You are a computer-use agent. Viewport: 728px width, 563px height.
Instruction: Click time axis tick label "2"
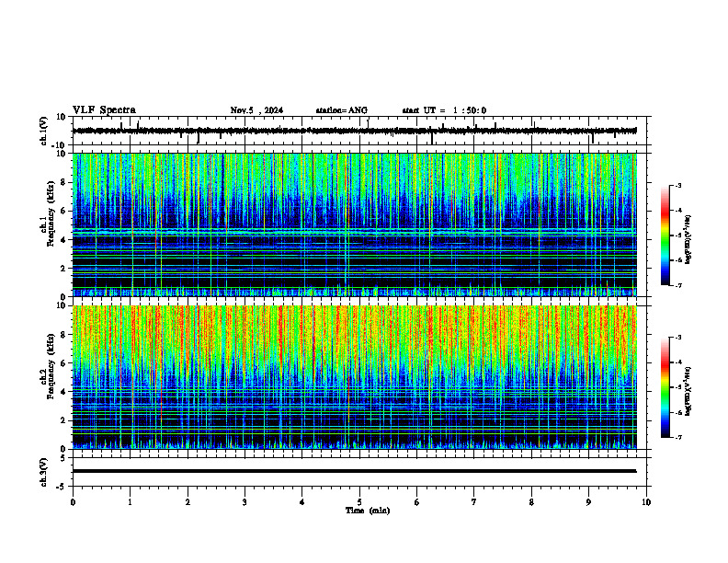(x=188, y=502)
